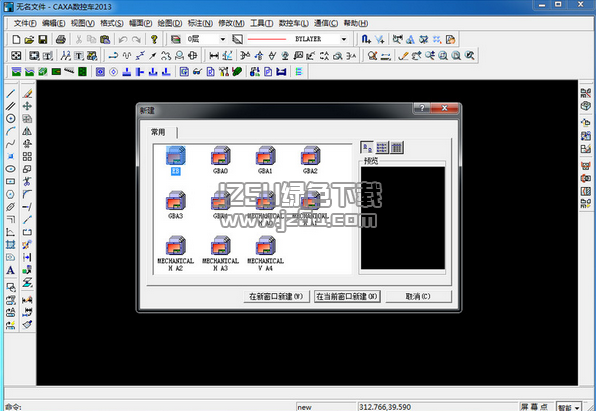Image resolution: width=596 pixels, height=411 pixels.
Task: Open help with the question mark icon
Action: tap(154, 39)
